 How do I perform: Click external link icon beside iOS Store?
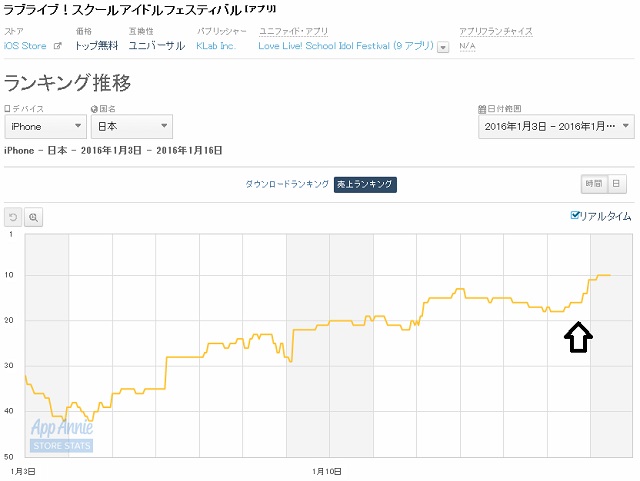(58, 46)
